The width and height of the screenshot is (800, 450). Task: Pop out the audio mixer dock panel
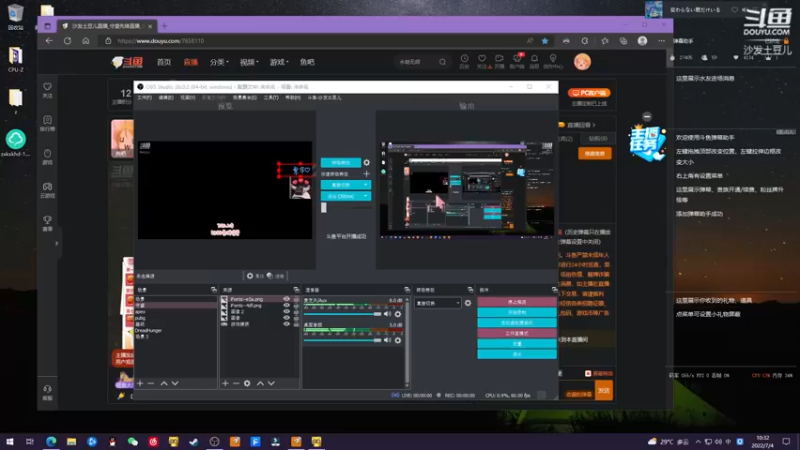click(x=407, y=290)
